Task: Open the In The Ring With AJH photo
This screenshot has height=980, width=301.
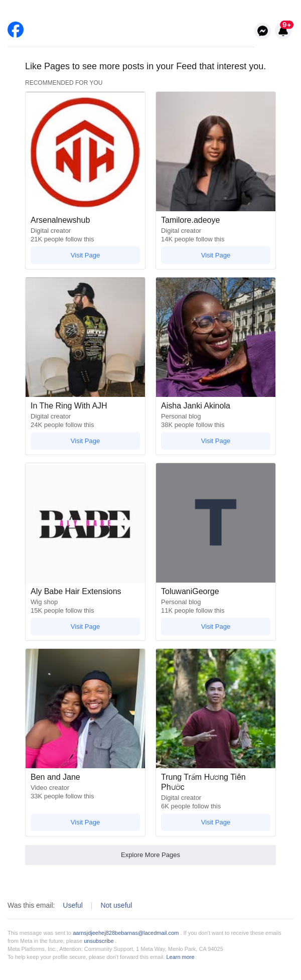Action: coord(85,337)
